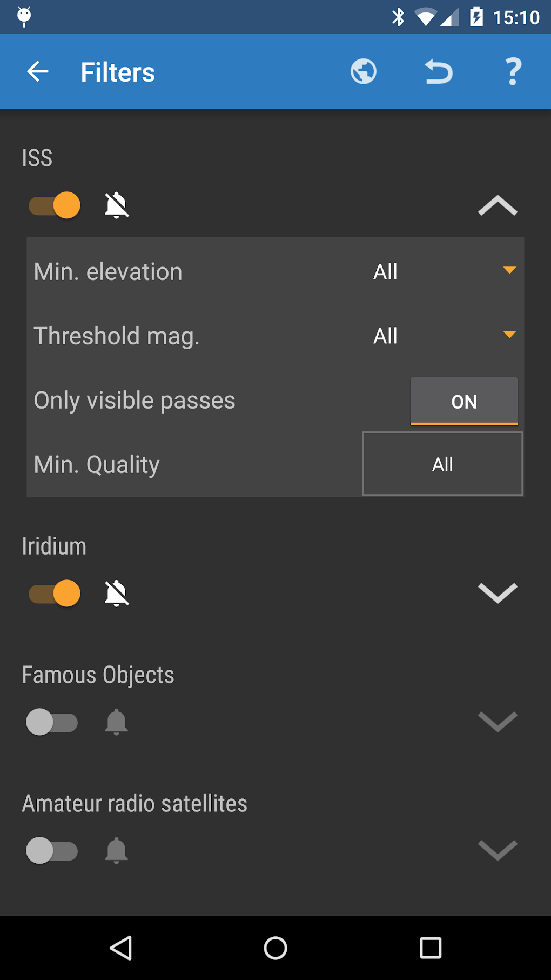Viewport: 551px width, 980px height.
Task: Open the help screen
Action: [512, 71]
